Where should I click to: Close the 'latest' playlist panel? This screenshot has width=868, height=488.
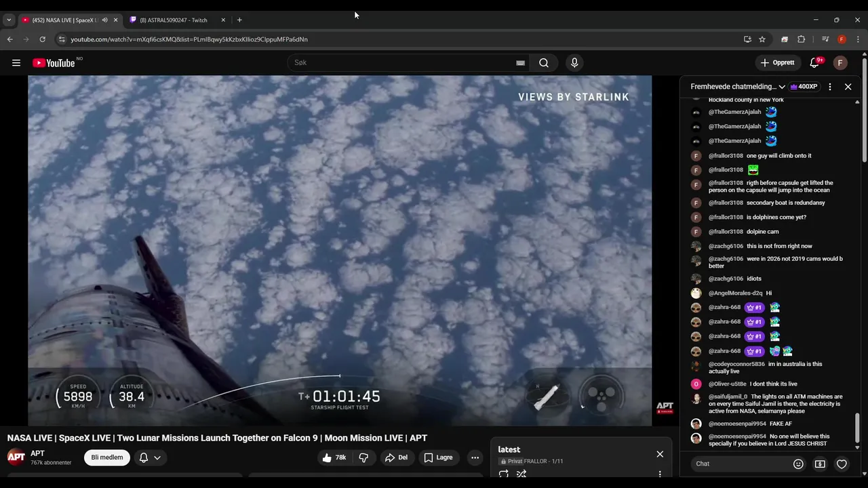click(660, 454)
